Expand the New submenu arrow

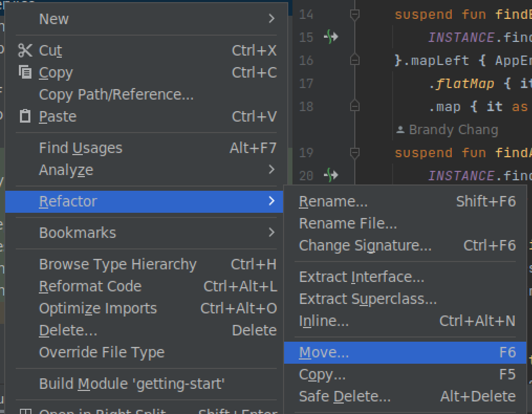pyautogui.click(x=271, y=19)
